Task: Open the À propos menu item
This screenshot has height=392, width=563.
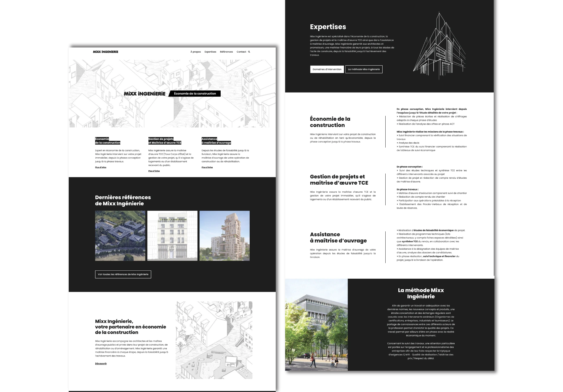Action: 195,52
